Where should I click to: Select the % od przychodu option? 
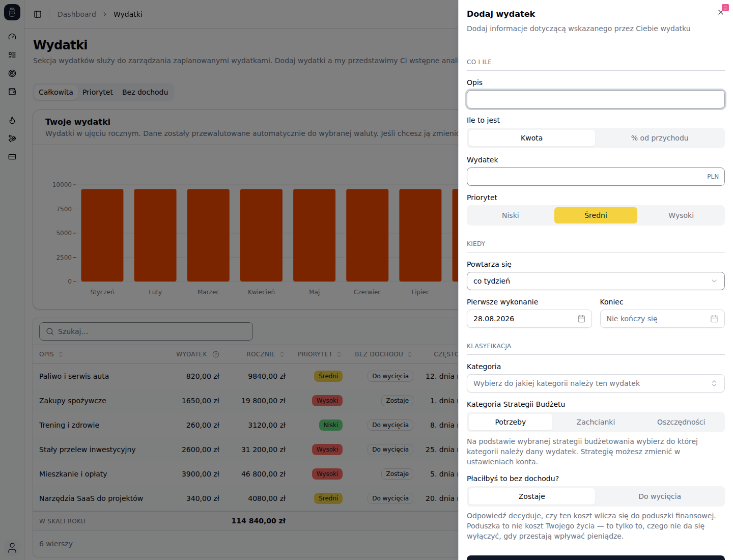tap(660, 138)
